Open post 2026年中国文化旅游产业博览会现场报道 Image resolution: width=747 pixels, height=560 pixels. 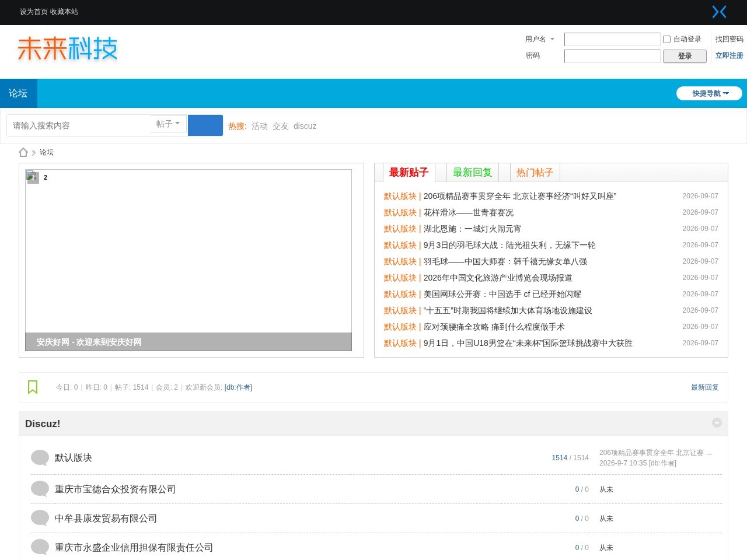(498, 278)
